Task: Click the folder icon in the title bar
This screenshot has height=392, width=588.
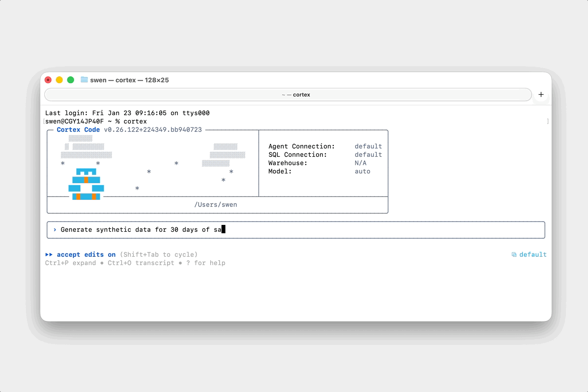Action: pos(84,80)
